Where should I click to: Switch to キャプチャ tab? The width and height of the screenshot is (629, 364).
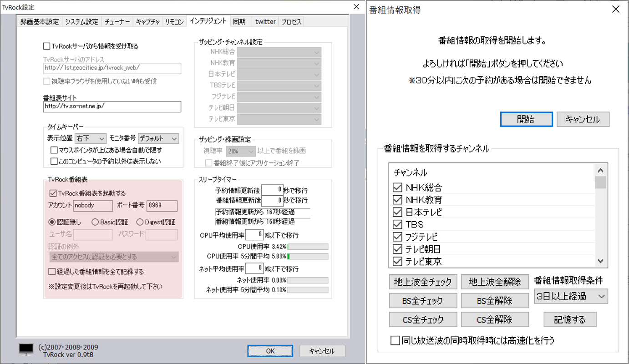tap(148, 21)
